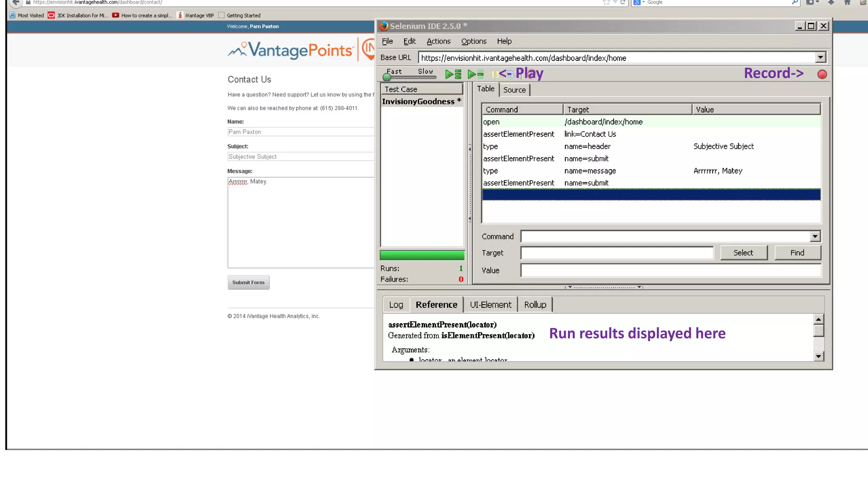The width and height of the screenshot is (868, 488).
Task: Open the Options menu
Action: pyautogui.click(x=473, y=41)
